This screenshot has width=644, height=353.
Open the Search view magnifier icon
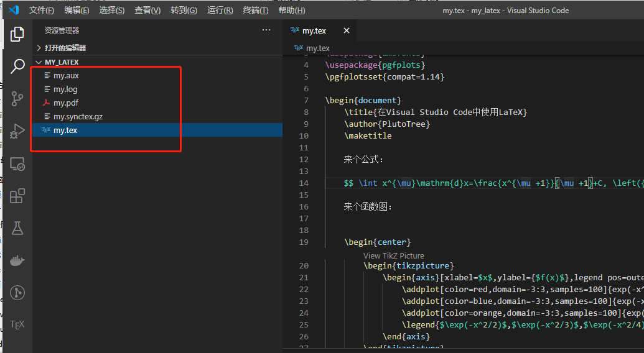point(17,66)
